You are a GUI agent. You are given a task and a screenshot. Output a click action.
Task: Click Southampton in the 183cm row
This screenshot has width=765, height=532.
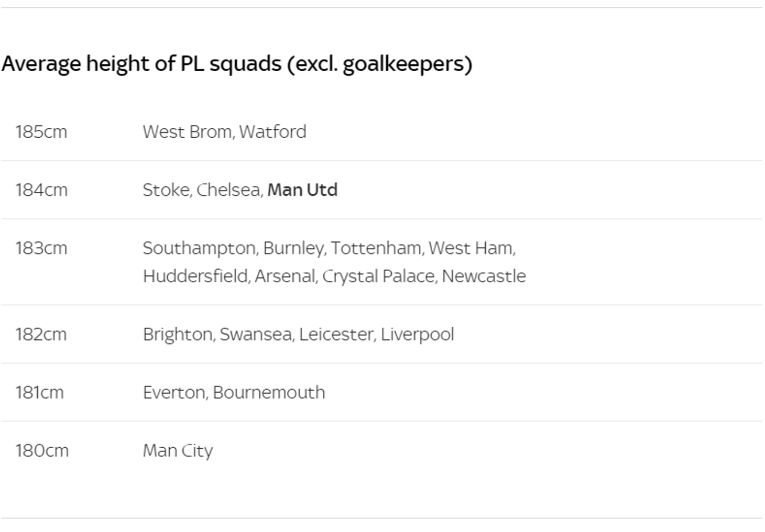pyautogui.click(x=199, y=248)
